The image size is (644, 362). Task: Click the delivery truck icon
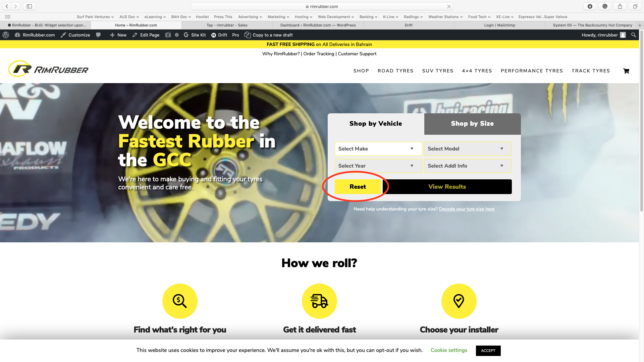319,301
